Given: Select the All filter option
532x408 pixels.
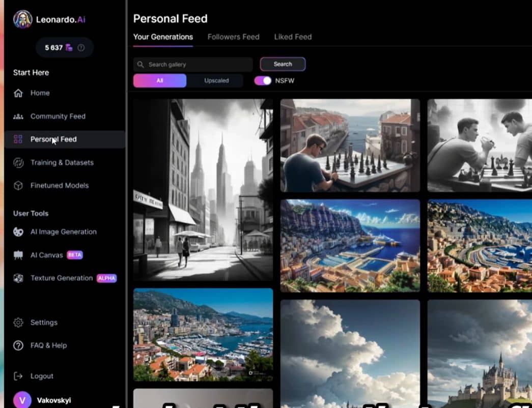Looking at the screenshot, I should click(160, 80).
